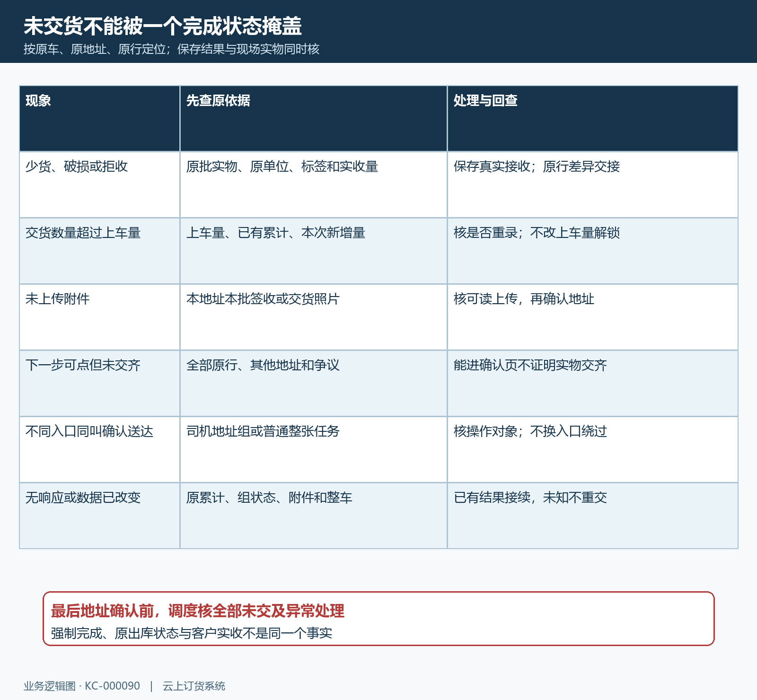Click the cell 未上传附件
This screenshot has height=700, width=757.
coord(99,317)
